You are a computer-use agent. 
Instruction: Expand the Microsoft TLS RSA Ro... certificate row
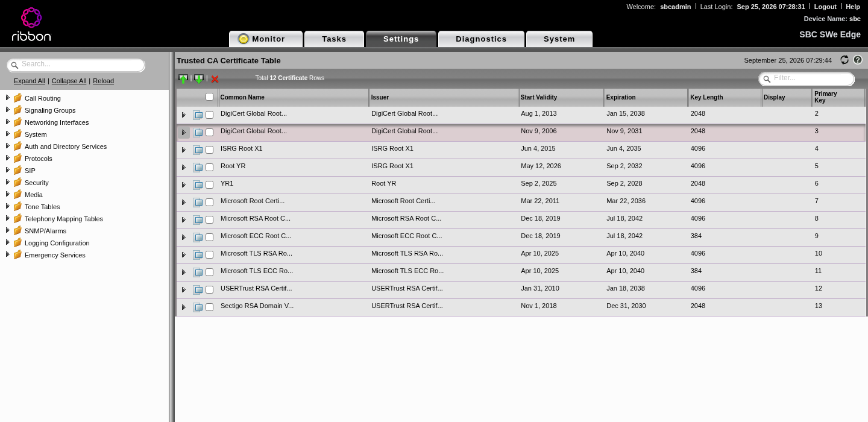coord(184,255)
